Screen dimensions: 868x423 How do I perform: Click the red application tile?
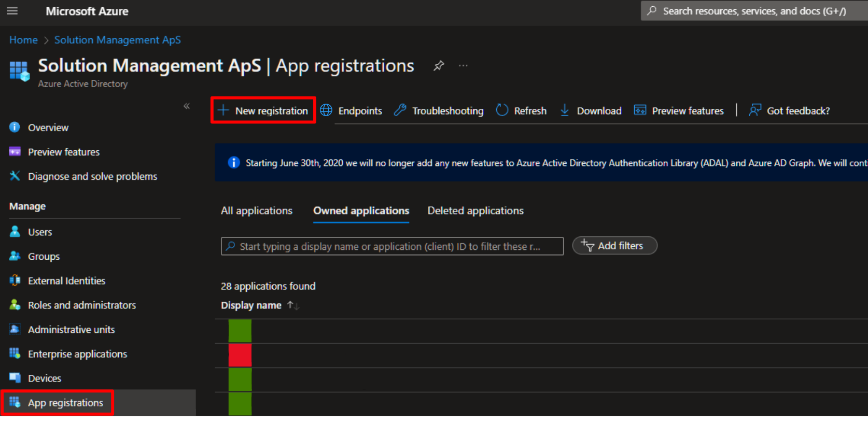[240, 355]
